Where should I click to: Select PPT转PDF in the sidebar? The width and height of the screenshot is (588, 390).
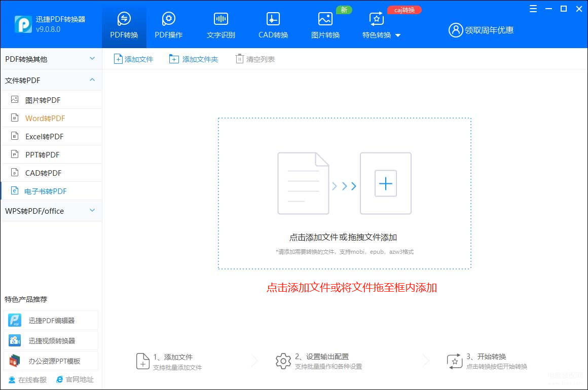tap(51, 154)
